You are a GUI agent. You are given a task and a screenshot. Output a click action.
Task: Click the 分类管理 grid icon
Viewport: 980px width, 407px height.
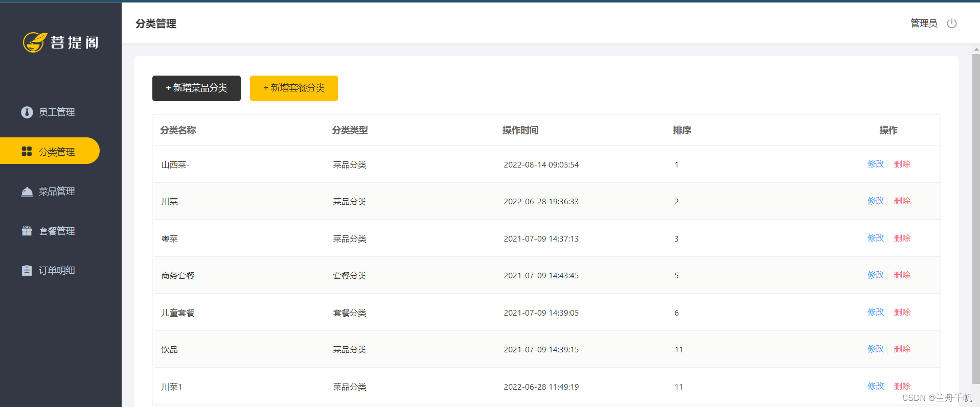pyautogui.click(x=27, y=152)
